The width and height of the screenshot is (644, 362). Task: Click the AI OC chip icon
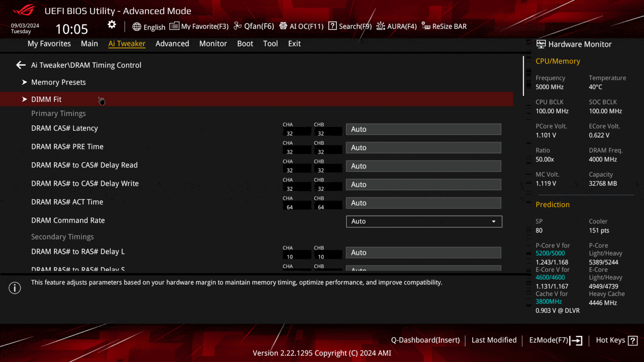tap(283, 26)
